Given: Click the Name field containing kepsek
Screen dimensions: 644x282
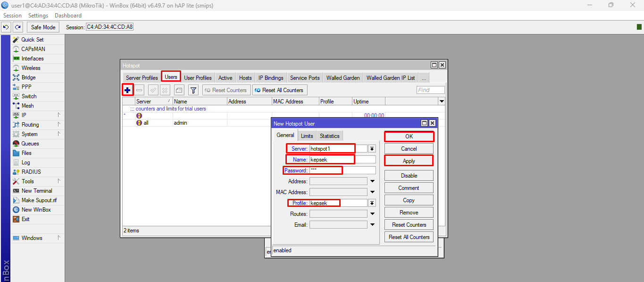Looking at the screenshot, I should (x=343, y=160).
